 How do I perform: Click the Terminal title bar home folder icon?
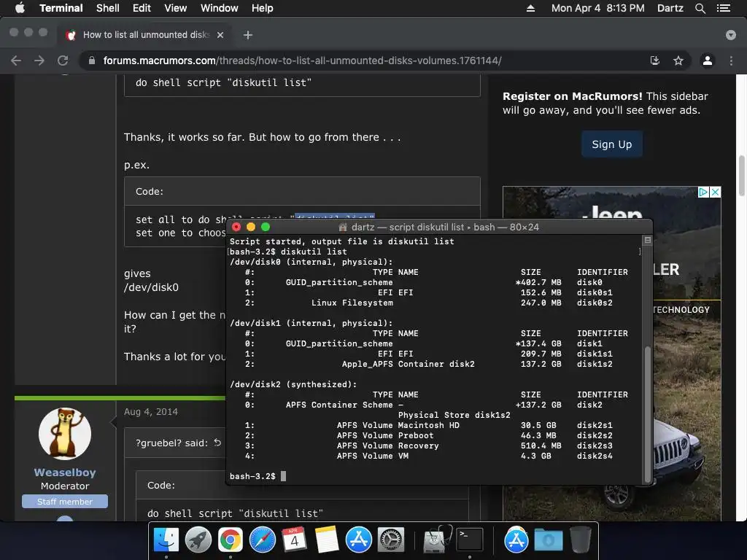pyautogui.click(x=343, y=227)
